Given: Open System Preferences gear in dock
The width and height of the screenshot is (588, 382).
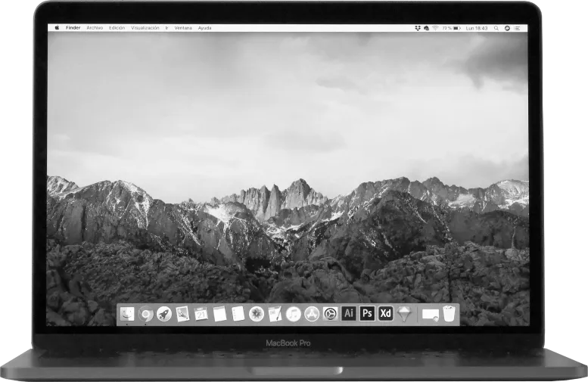Looking at the screenshot, I should click(x=330, y=313).
